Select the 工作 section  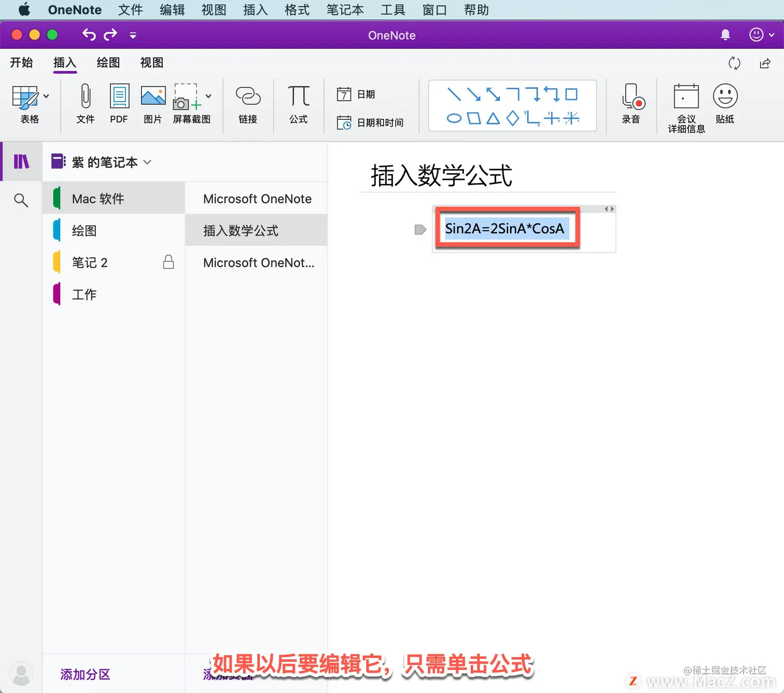[114, 295]
